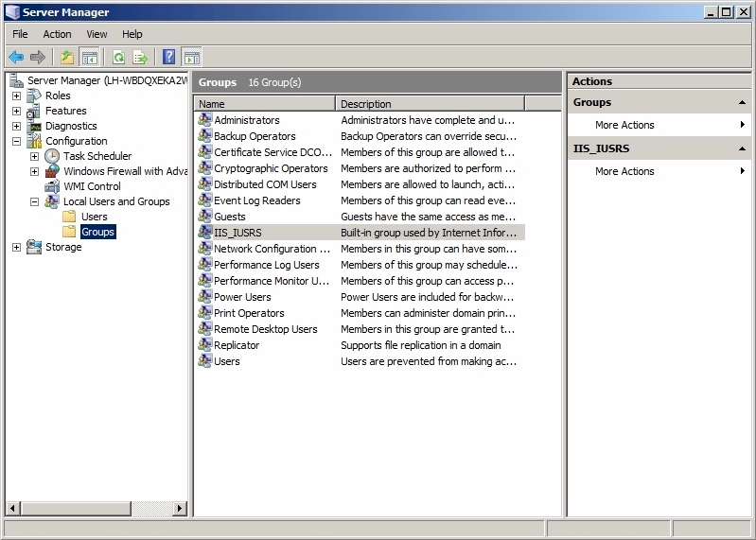Click the Guests group icon
Image resolution: width=756 pixels, height=540 pixels.
205,217
